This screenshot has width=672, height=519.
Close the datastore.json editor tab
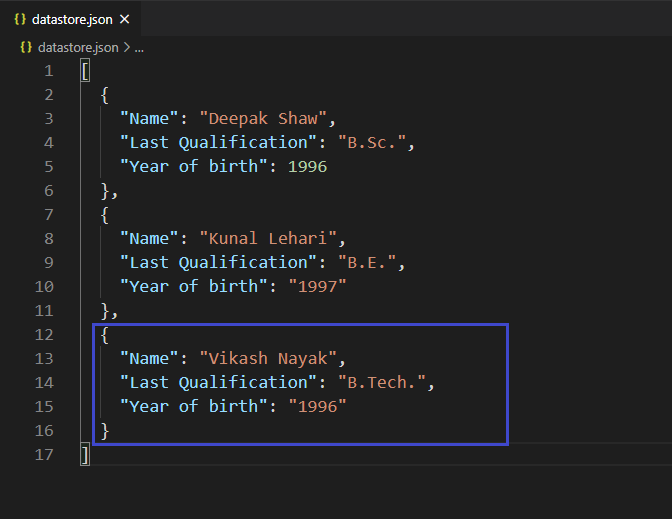point(123,19)
